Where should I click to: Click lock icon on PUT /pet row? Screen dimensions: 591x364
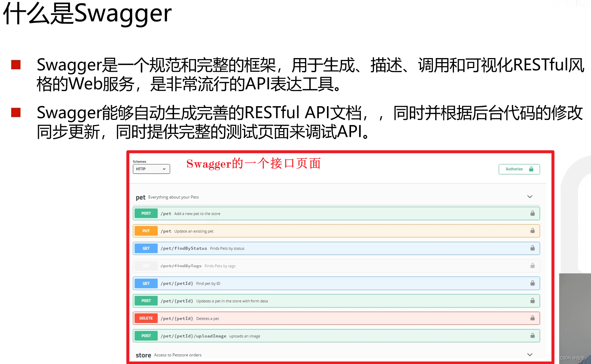point(532,231)
